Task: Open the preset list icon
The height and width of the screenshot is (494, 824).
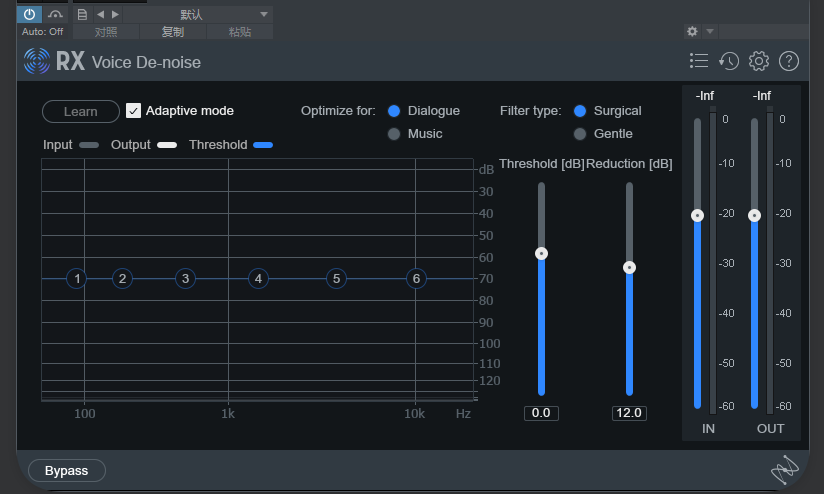Action: (699, 61)
